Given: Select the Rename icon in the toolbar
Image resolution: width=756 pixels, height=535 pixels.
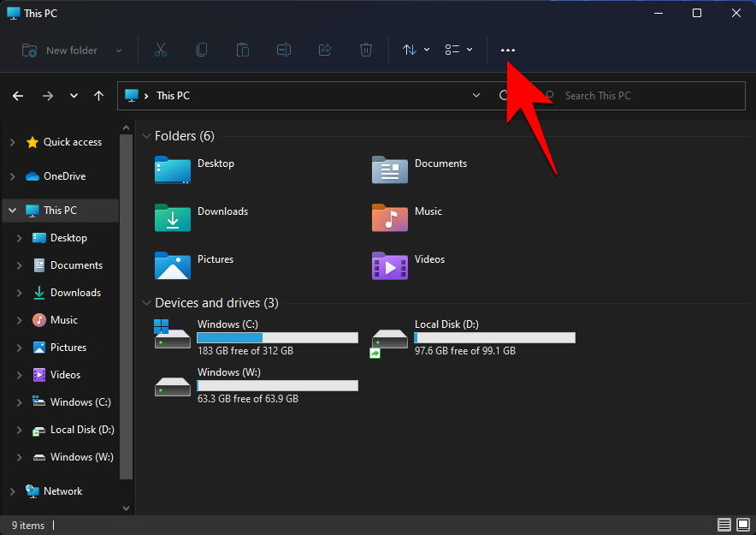Looking at the screenshot, I should pos(284,50).
